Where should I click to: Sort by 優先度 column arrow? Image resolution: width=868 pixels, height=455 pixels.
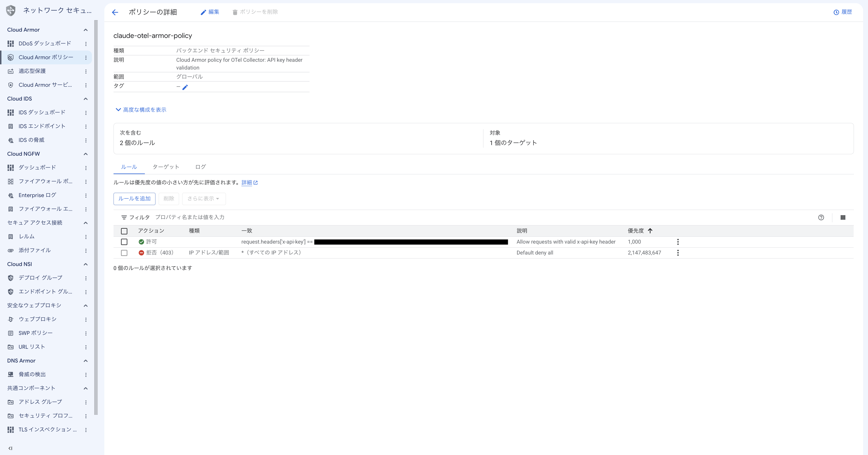point(650,231)
